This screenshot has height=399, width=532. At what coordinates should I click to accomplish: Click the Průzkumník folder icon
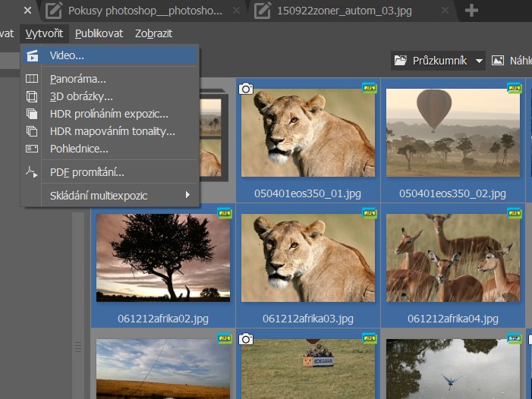click(x=401, y=61)
